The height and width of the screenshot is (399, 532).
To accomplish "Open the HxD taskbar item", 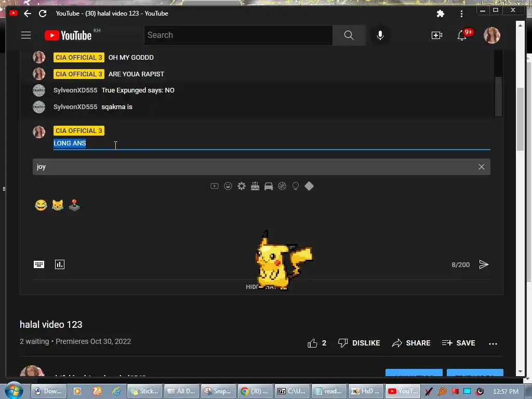I will [x=366, y=391].
